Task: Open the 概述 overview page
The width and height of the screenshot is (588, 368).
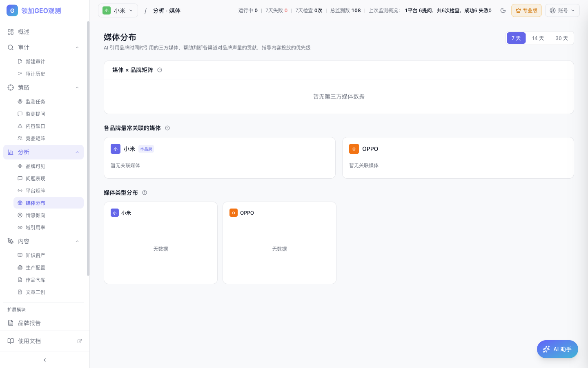Action: 43,32
